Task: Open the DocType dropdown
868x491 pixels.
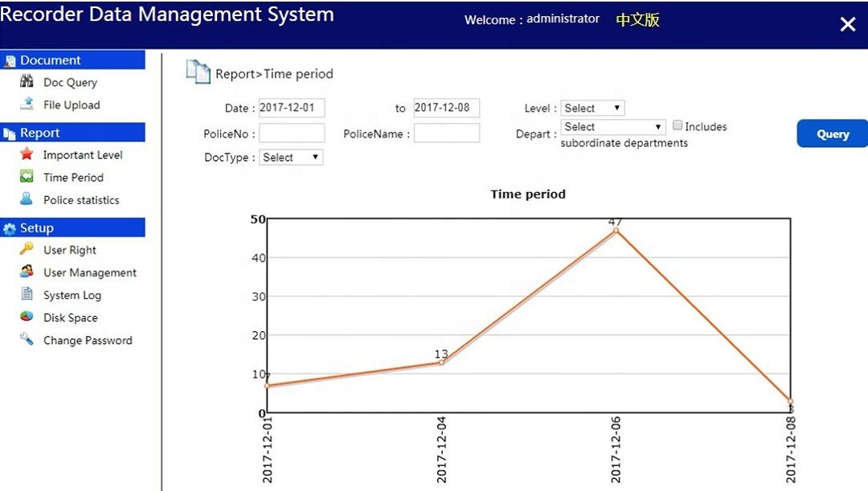Action: pos(291,158)
